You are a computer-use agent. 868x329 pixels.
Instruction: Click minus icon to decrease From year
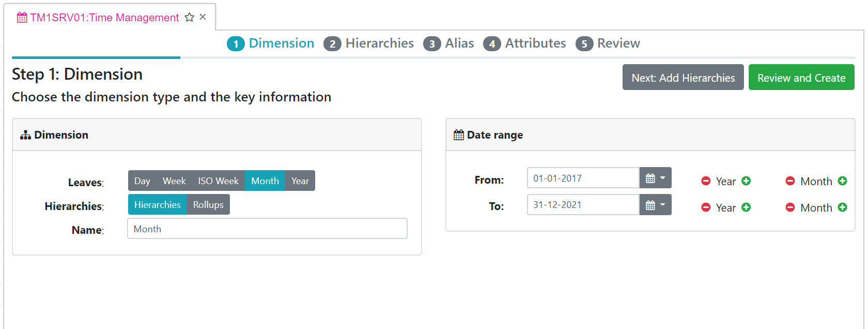[706, 181]
